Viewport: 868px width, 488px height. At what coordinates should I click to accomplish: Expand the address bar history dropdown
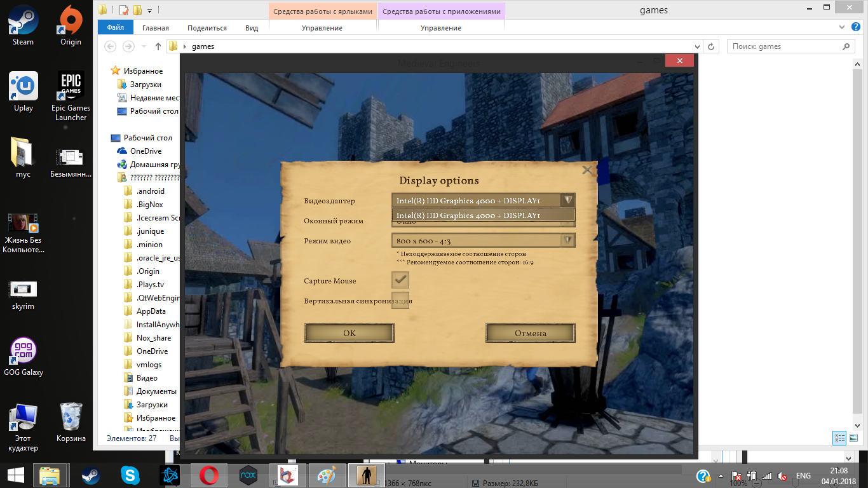click(x=697, y=46)
